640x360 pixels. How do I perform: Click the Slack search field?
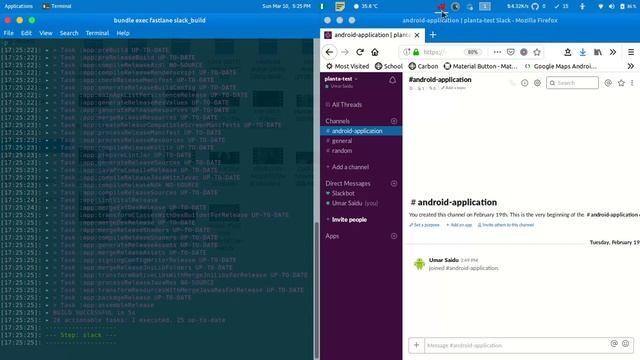coord(572,83)
